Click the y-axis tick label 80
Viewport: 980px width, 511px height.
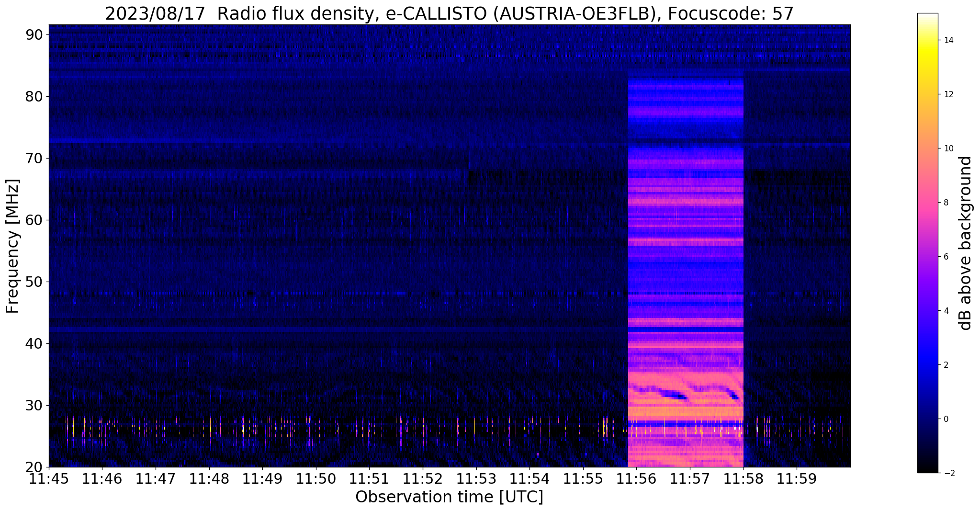34,97
